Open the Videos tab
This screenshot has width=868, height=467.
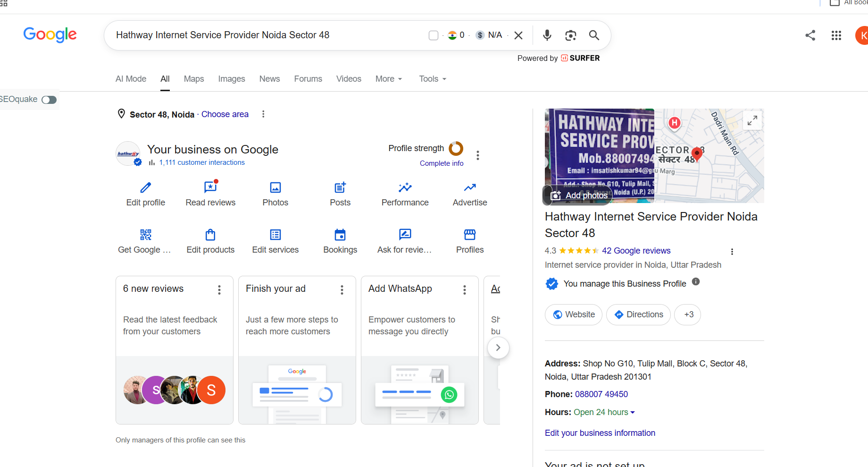point(349,79)
